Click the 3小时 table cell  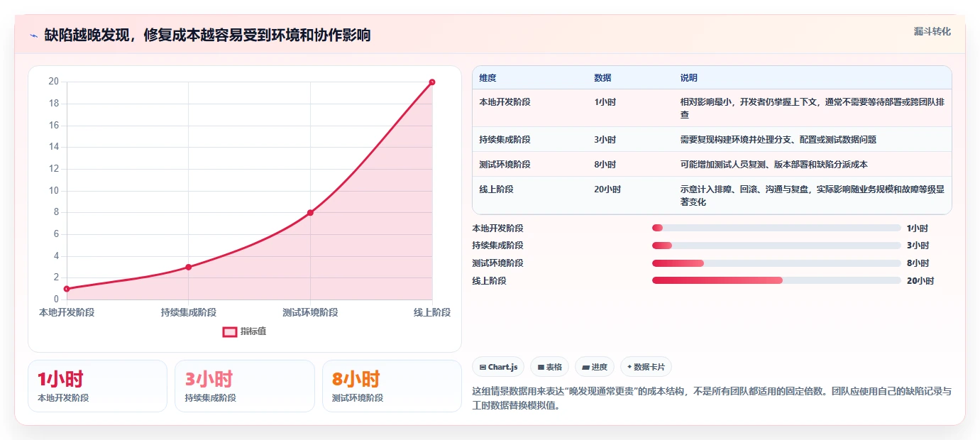[605, 140]
